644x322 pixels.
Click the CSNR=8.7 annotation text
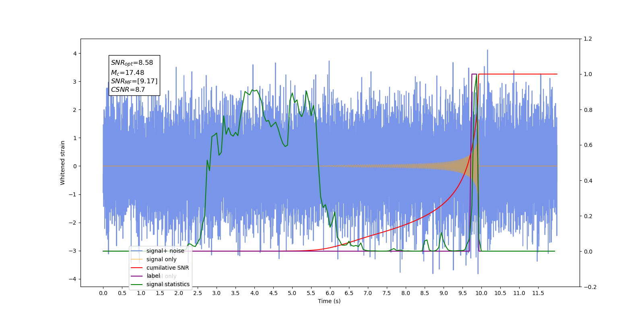tap(128, 90)
